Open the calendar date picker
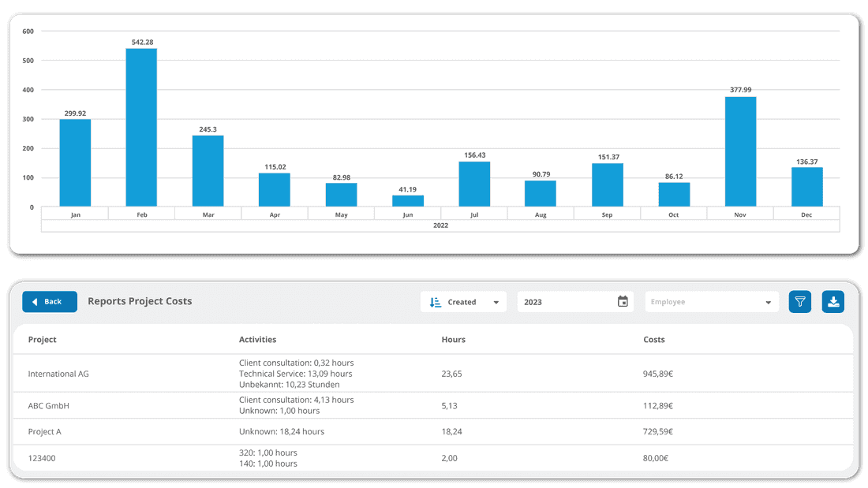This screenshot has height=488, width=868. pyautogui.click(x=622, y=301)
